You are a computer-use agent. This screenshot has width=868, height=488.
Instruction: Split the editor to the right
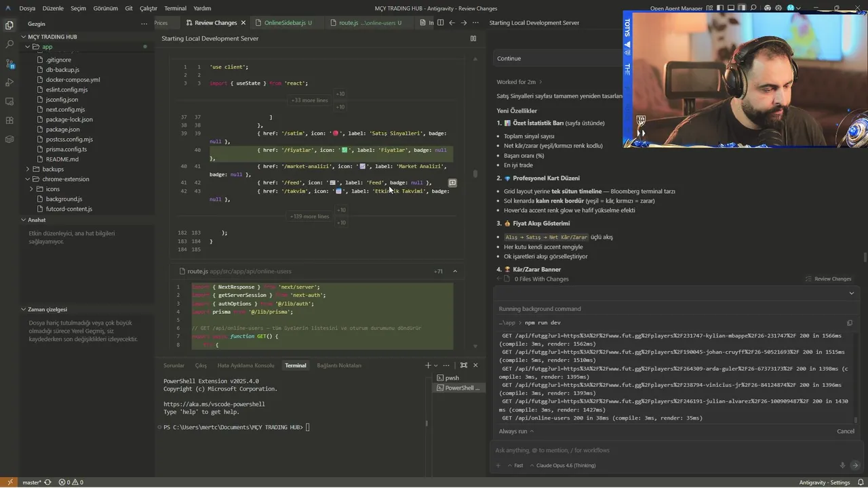pyautogui.click(x=440, y=22)
